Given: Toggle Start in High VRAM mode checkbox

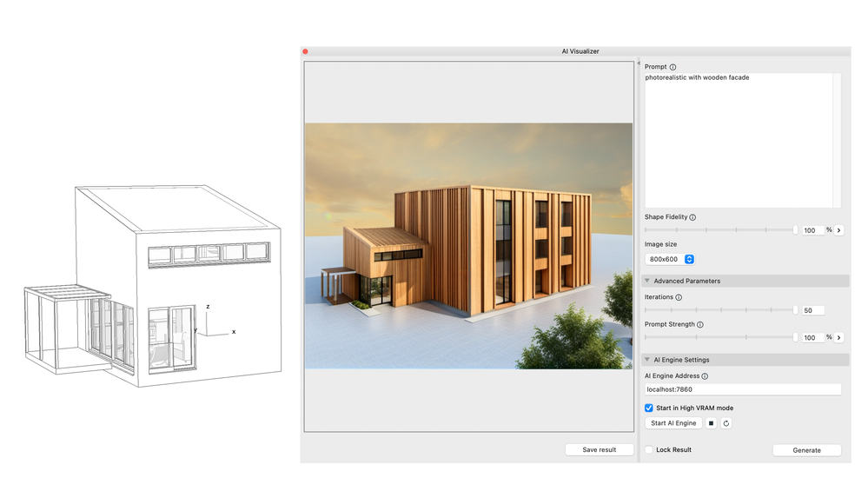Looking at the screenshot, I should (649, 408).
